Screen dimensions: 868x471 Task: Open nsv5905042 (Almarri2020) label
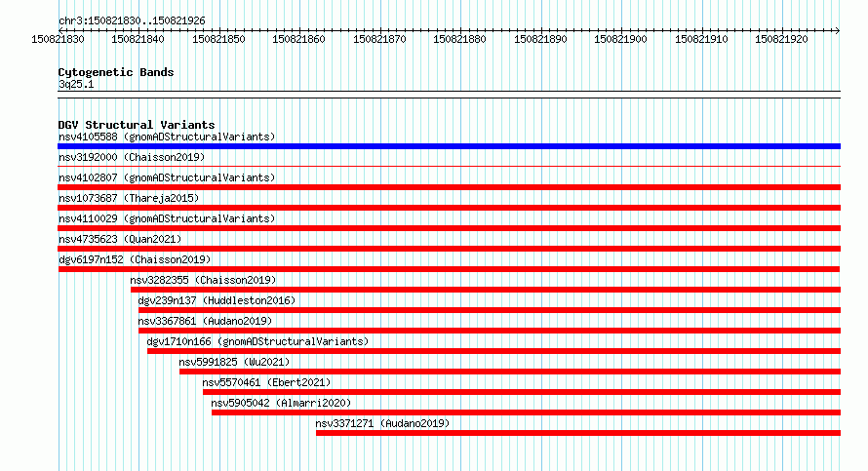[x=281, y=403]
